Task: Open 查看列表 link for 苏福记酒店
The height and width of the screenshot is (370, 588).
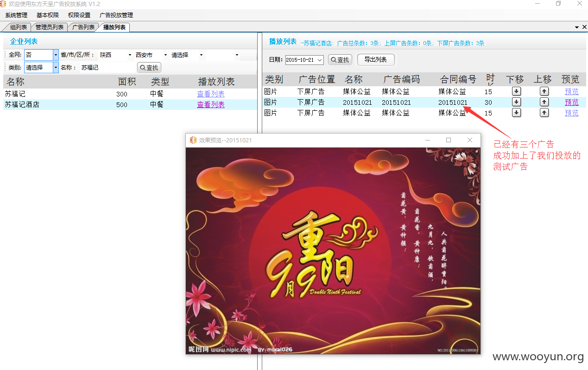Action: (x=211, y=105)
